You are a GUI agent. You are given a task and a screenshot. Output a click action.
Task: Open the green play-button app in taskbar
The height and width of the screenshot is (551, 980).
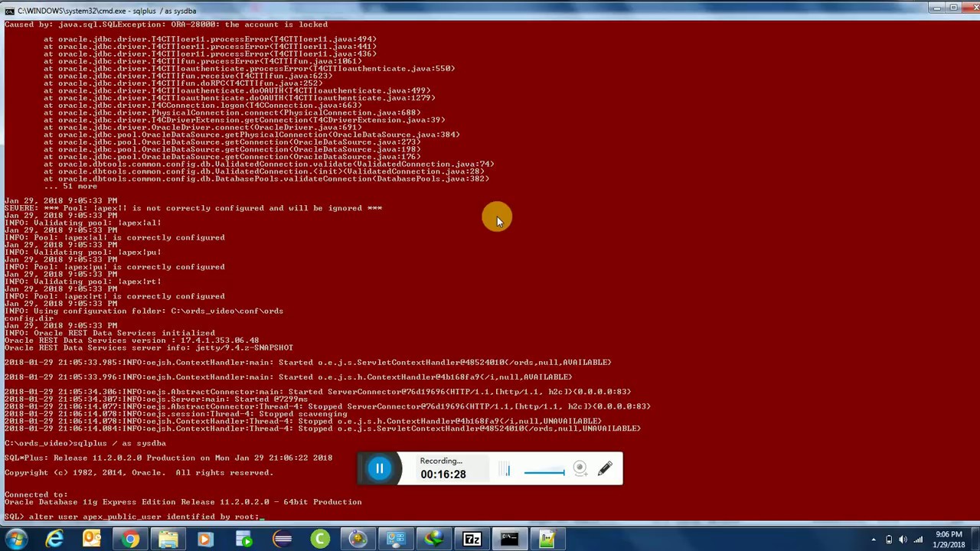coord(244,540)
